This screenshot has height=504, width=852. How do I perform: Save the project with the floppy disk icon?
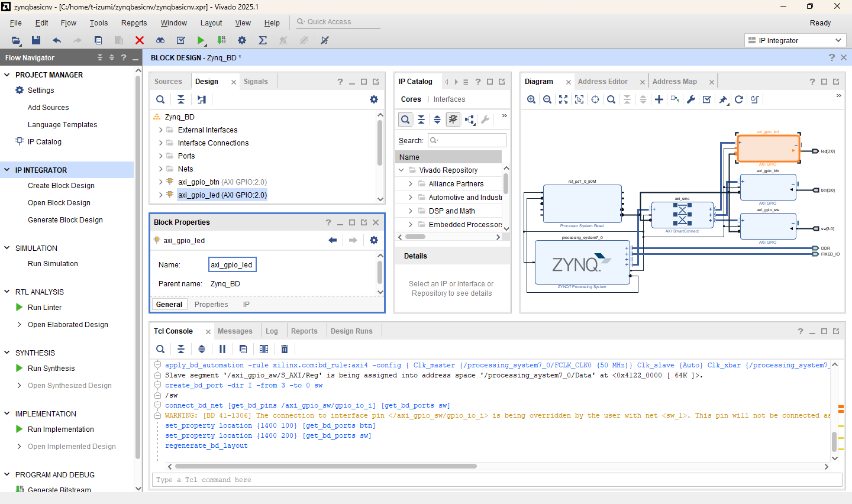tap(36, 40)
